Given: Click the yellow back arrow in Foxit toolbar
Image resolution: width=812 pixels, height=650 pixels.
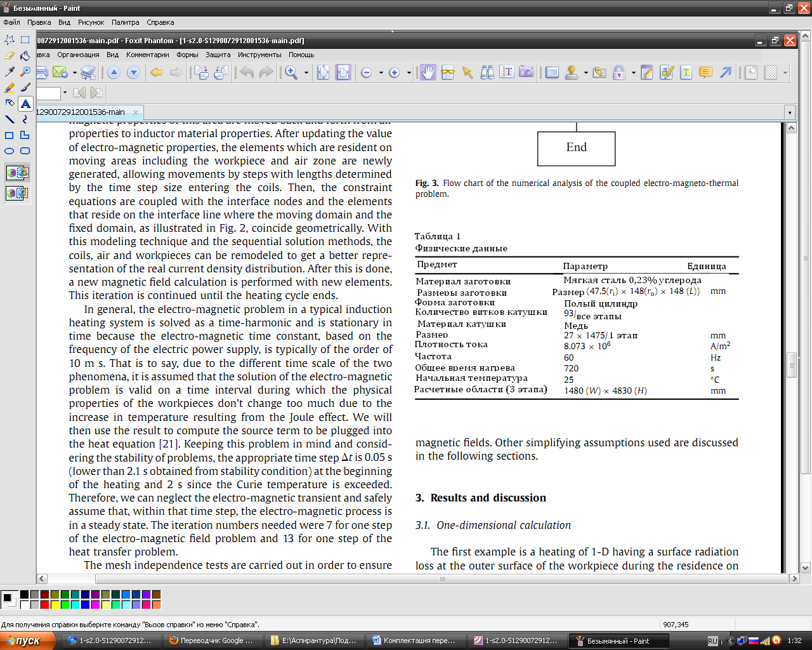Looking at the screenshot, I should [x=157, y=72].
